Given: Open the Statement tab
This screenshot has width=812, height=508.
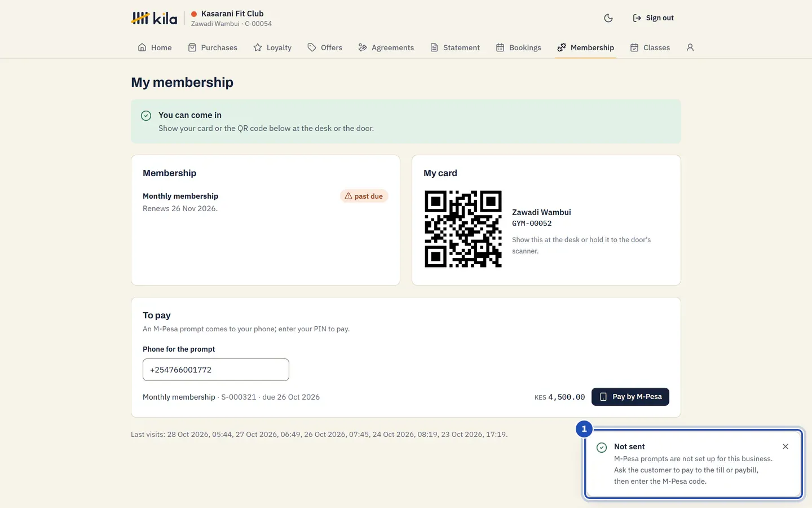Looking at the screenshot, I should coord(455,47).
